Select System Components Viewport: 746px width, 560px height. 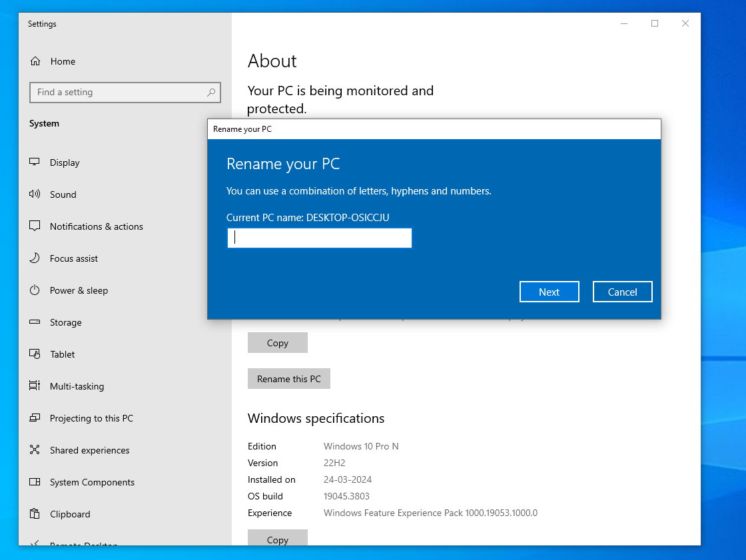click(x=92, y=482)
